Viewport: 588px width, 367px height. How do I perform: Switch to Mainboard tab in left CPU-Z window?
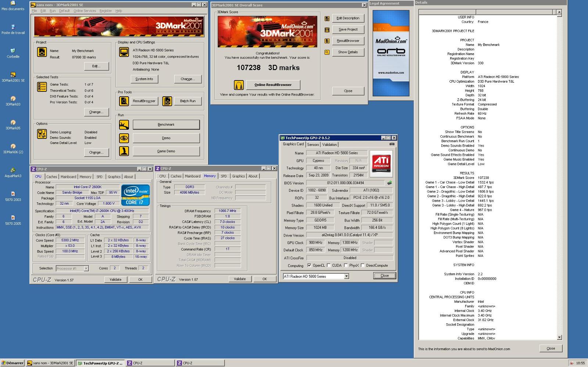[x=68, y=177]
